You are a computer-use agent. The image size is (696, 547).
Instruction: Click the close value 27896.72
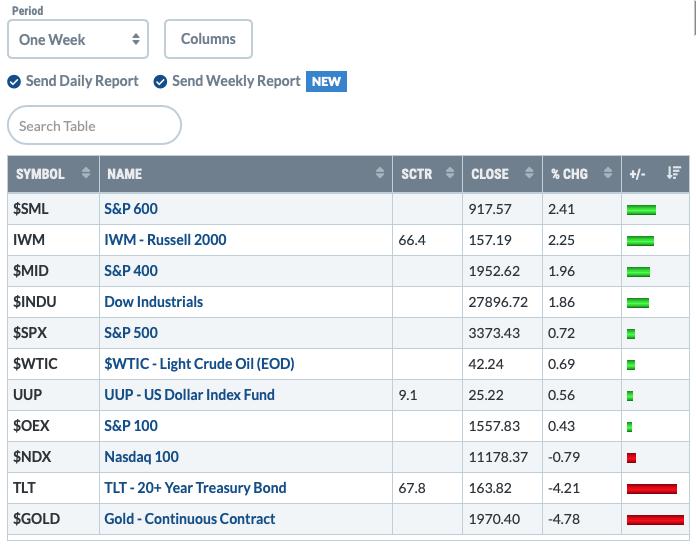tap(498, 302)
